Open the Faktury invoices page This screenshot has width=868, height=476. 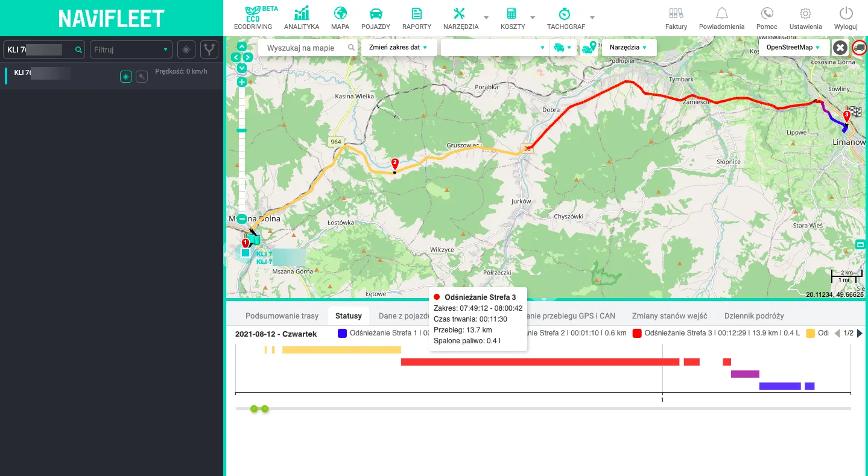676,18
